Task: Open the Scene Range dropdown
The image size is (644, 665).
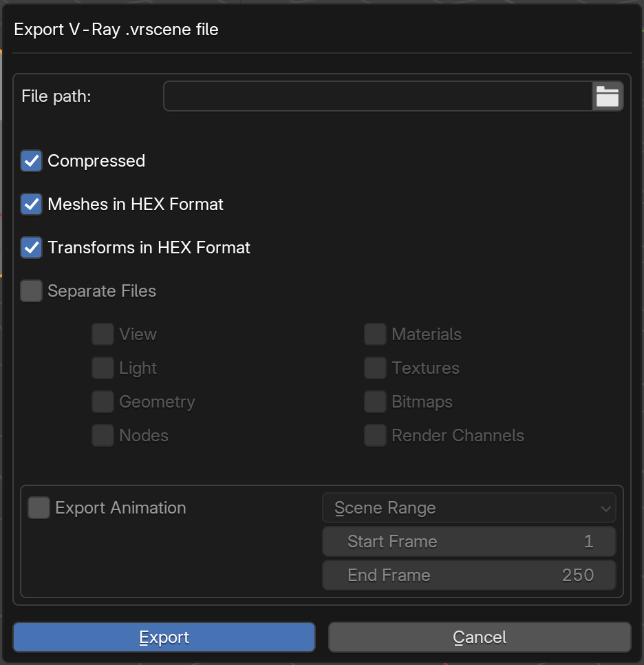Action: (x=469, y=507)
